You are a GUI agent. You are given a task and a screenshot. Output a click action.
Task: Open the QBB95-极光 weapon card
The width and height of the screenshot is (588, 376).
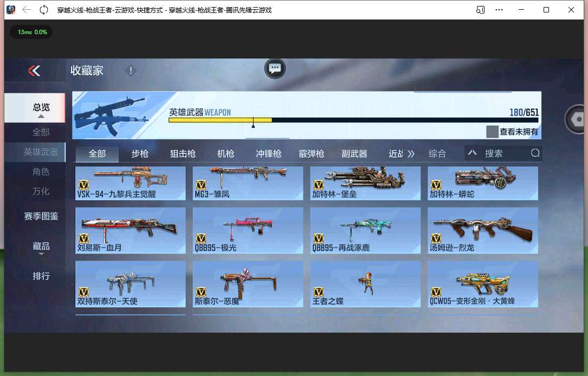(248, 231)
